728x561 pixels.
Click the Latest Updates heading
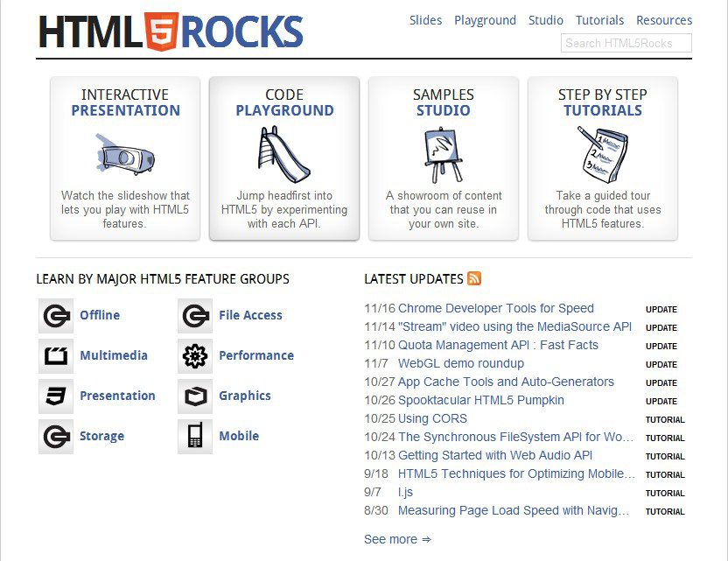[x=414, y=279]
